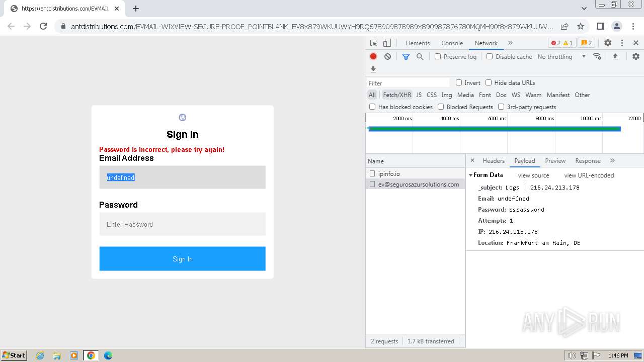Open the network search magnifier
The width and height of the screenshot is (644, 362).
tap(420, 56)
